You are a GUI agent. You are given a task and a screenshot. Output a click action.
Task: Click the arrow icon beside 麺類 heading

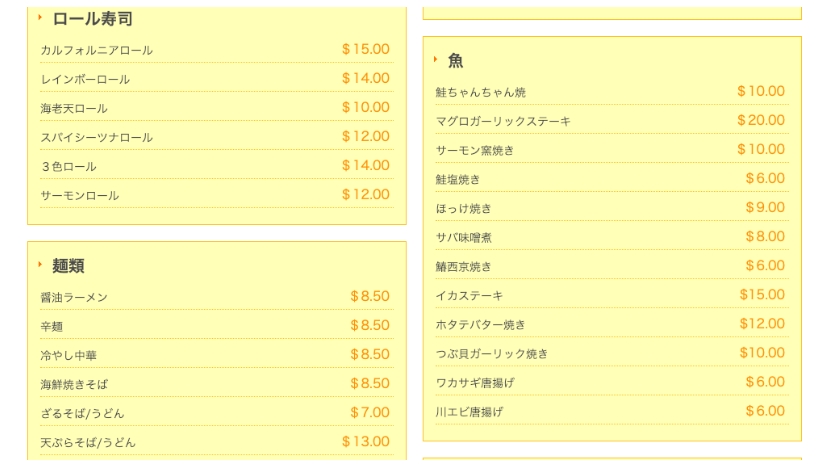[40, 264]
